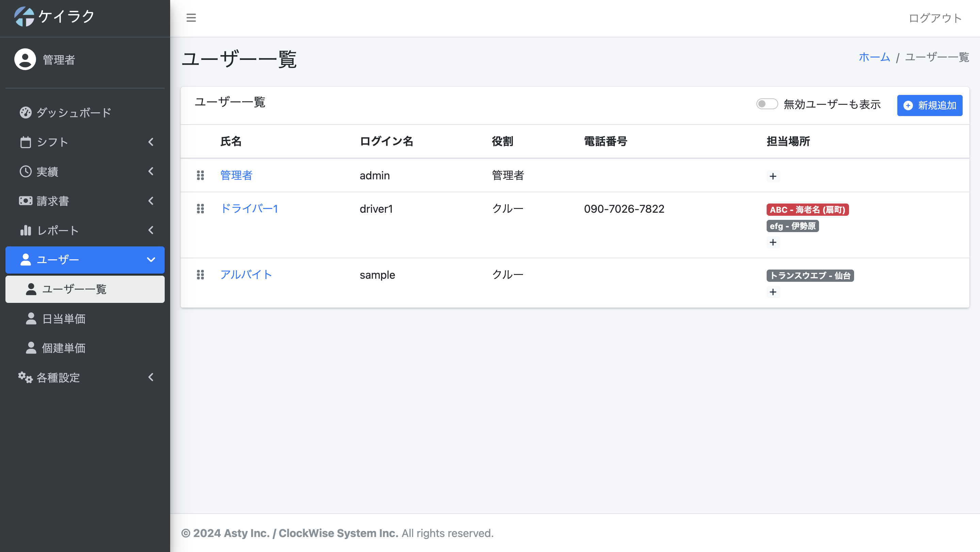Click the driver1 login name cell
The width and height of the screenshot is (980, 552).
[x=376, y=209]
